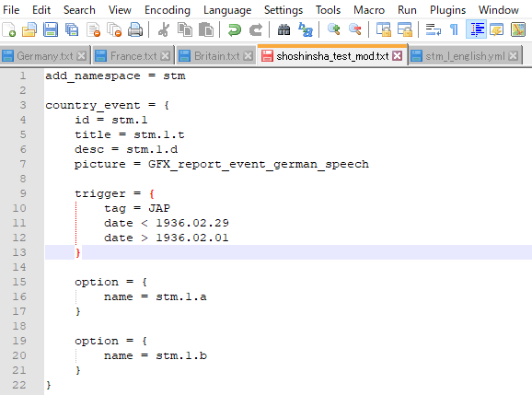Toggle synchronize vertical scrolling
This screenshot has width=532, height=395.
click(384, 29)
